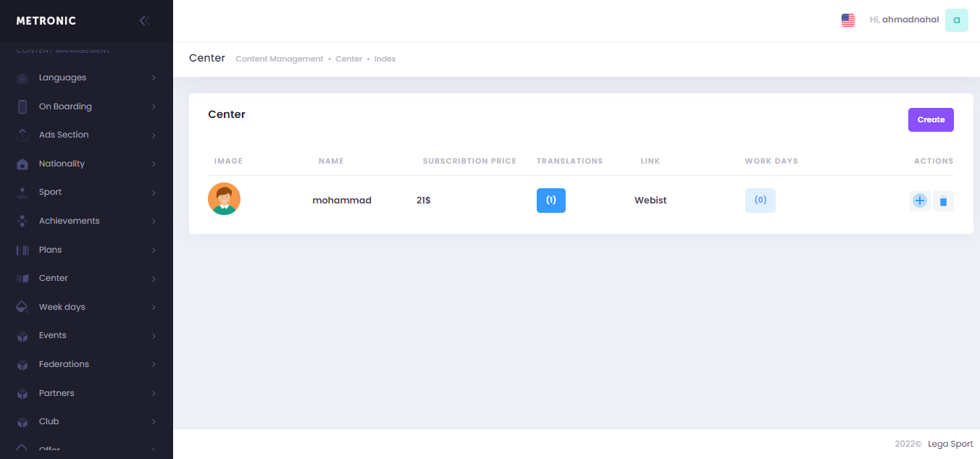
Task: Click the Languages sidebar icon
Action: [x=22, y=78]
